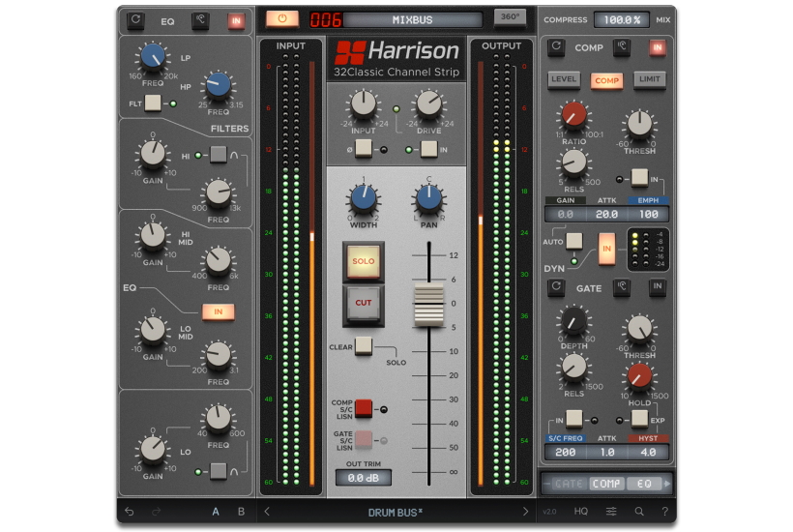Click the gate DEPTH knob
793x532 pixels.
[574, 322]
